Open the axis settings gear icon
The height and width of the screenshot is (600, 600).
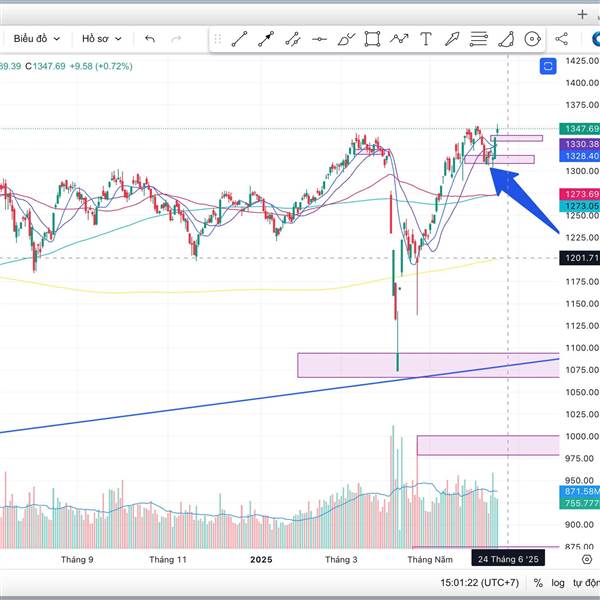587,559
